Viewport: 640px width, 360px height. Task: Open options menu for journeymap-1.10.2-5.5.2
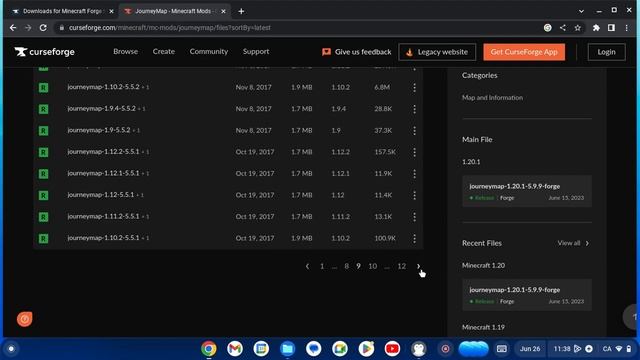[x=414, y=87]
